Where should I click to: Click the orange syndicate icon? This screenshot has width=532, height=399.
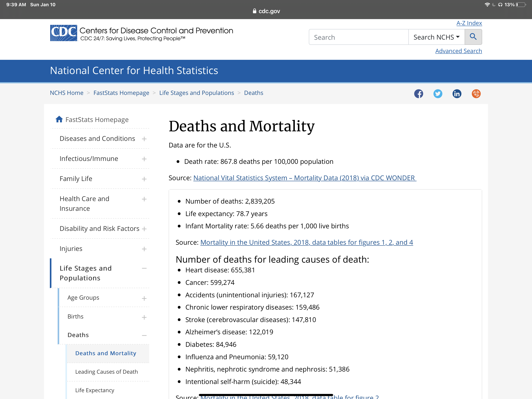coord(476,94)
